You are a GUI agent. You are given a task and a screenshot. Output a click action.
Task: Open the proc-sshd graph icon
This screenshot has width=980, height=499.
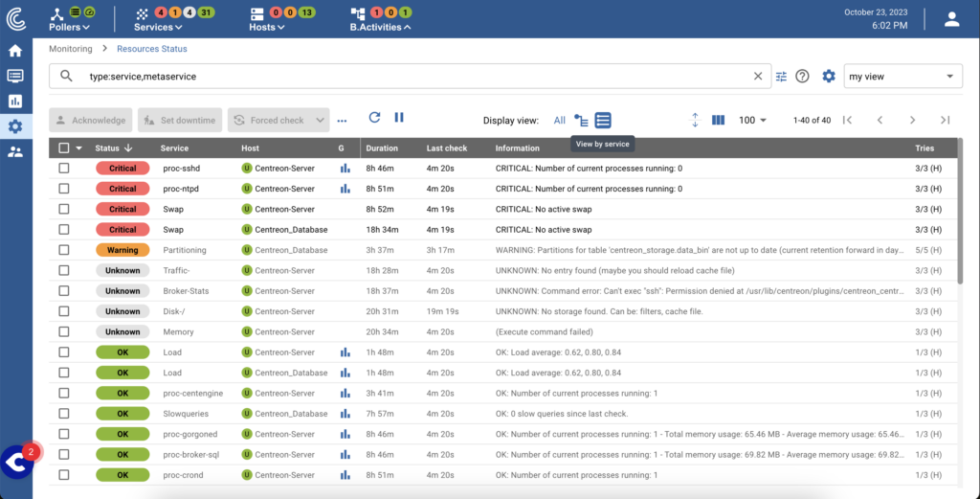[345, 169]
